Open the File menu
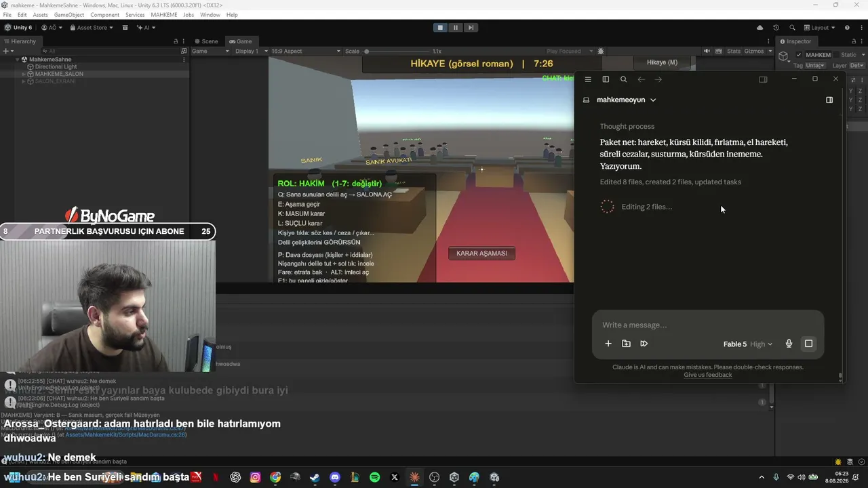 click(7, 14)
